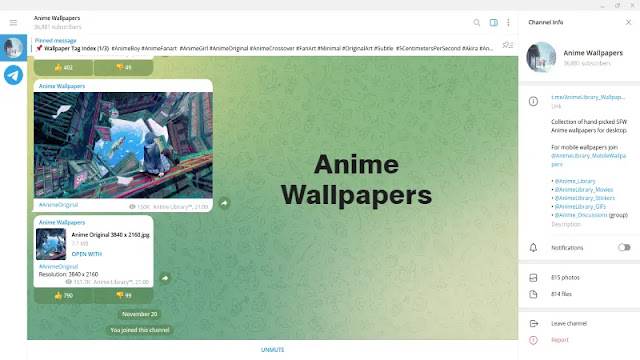This screenshot has width=640, height=360.
Task: Open the hamburger main menu
Action: tap(13, 22)
